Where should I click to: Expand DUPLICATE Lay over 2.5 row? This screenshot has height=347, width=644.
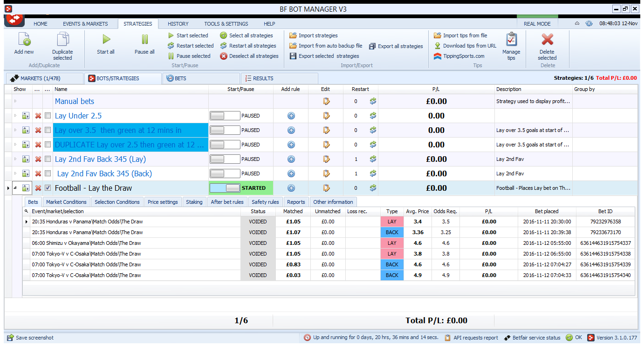coord(15,145)
